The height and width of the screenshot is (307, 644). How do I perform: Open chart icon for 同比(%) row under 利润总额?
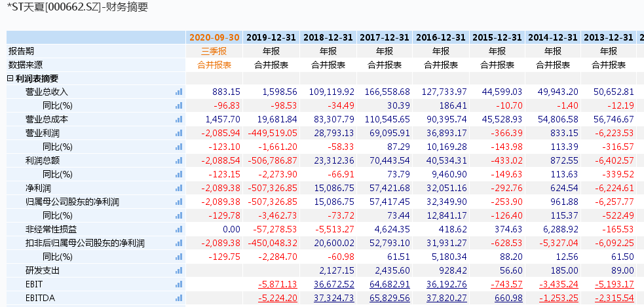tap(179, 174)
